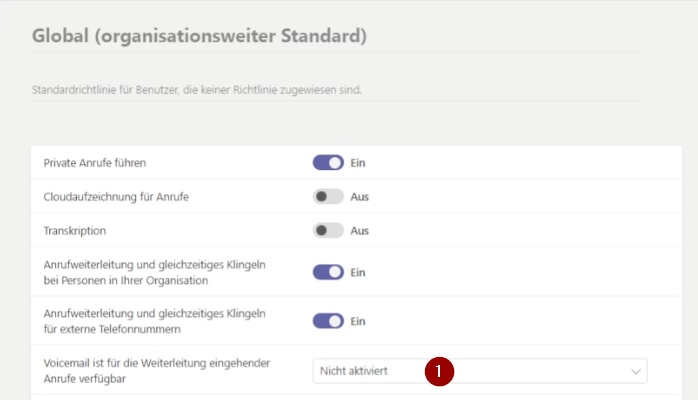Screen dimensions: 698x400
Task: Click label 'Anrufweiterleitung ... für externe Telefonnummern'
Action: pos(154,321)
